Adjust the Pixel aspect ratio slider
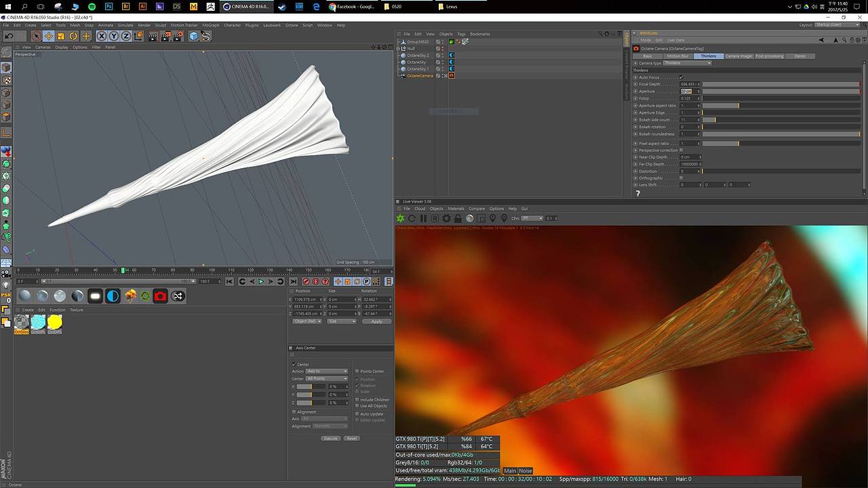 tap(781, 144)
